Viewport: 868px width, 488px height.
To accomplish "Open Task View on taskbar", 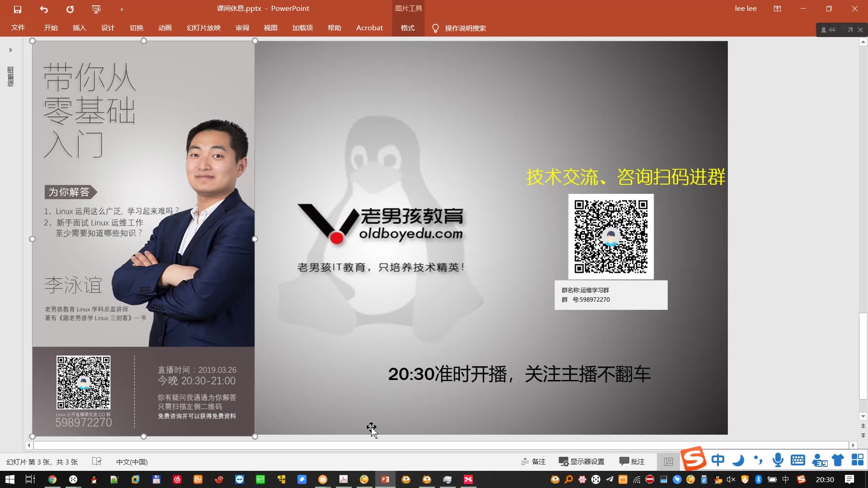I will (x=30, y=479).
